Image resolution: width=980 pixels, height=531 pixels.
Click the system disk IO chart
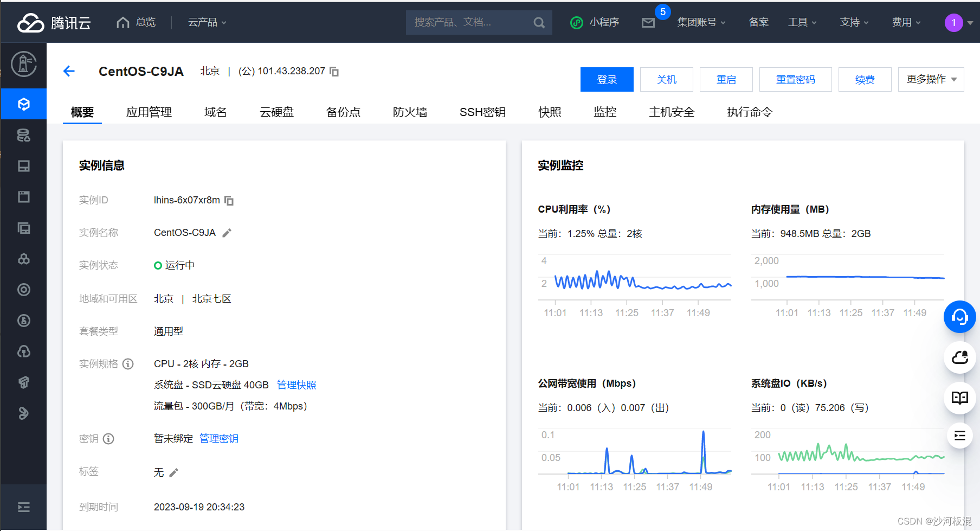pyautogui.click(x=848, y=460)
